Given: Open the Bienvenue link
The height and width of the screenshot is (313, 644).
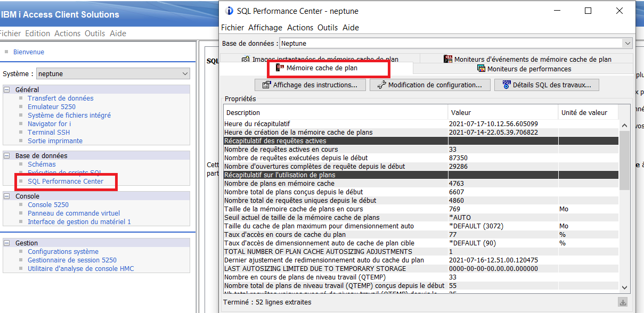Looking at the screenshot, I should pos(29,52).
